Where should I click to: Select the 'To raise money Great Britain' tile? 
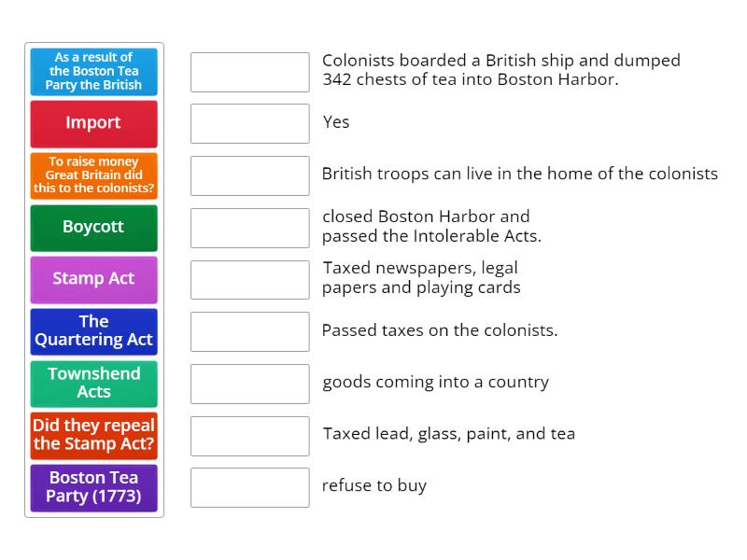(x=93, y=175)
